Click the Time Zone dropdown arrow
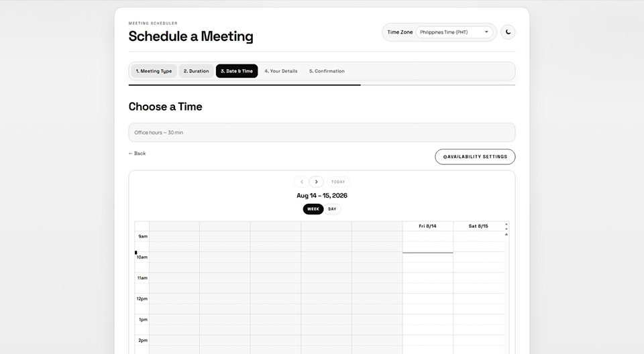The image size is (644, 354). click(486, 32)
